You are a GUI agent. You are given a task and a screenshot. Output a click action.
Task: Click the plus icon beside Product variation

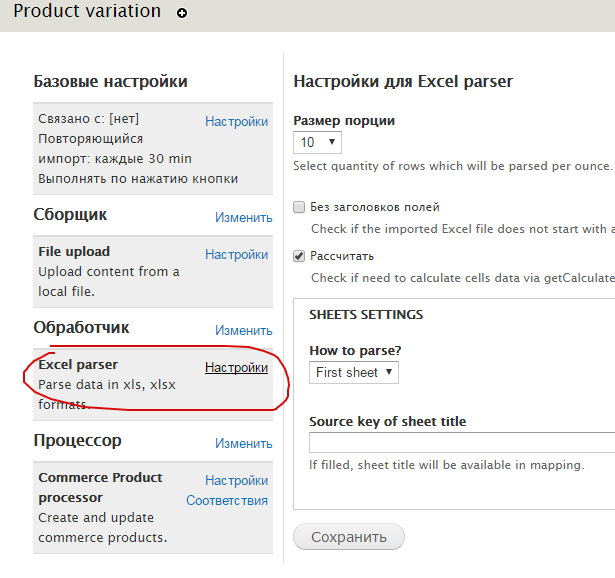[x=181, y=14]
